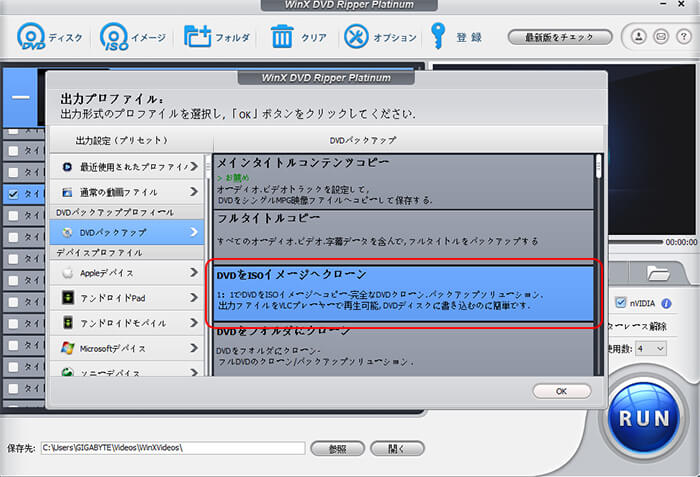
Task: Browse destination with 参照 button
Action: click(338, 448)
